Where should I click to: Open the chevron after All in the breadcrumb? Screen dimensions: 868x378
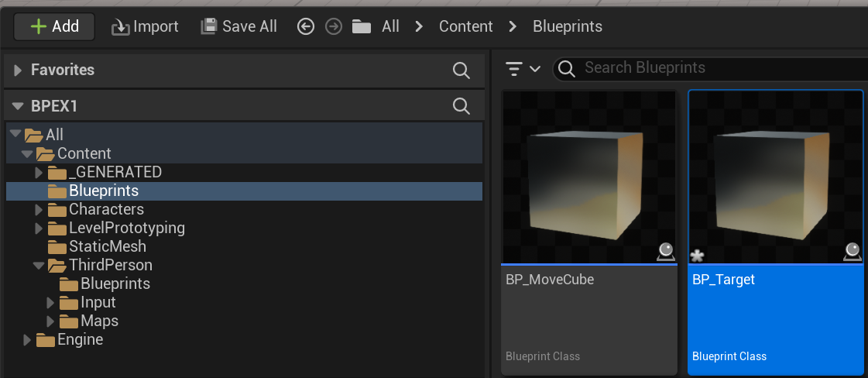(x=419, y=26)
